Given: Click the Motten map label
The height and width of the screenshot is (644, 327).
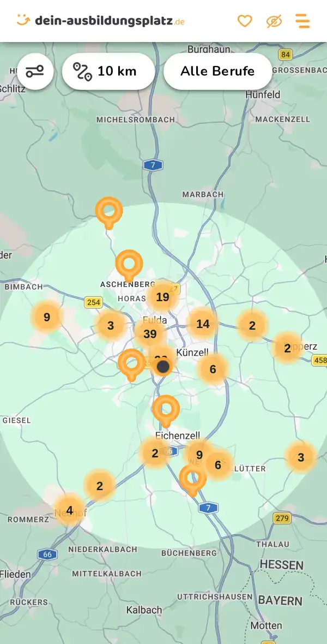Looking at the screenshot, I should (x=267, y=625).
